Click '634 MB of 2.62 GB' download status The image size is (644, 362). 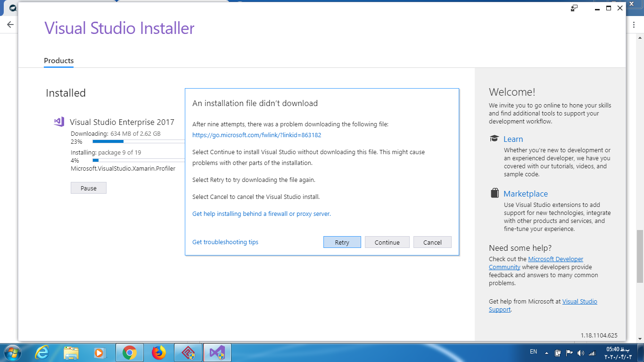click(135, 133)
